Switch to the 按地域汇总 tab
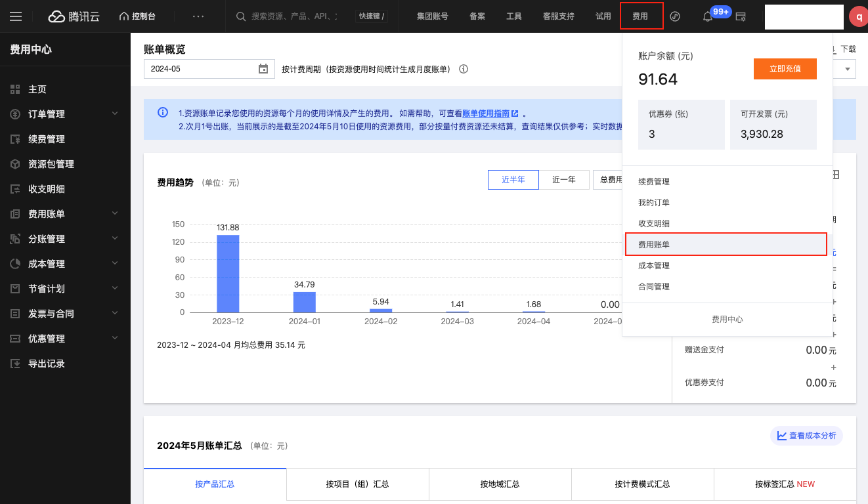Image resolution: width=868 pixels, height=504 pixels. [500, 484]
